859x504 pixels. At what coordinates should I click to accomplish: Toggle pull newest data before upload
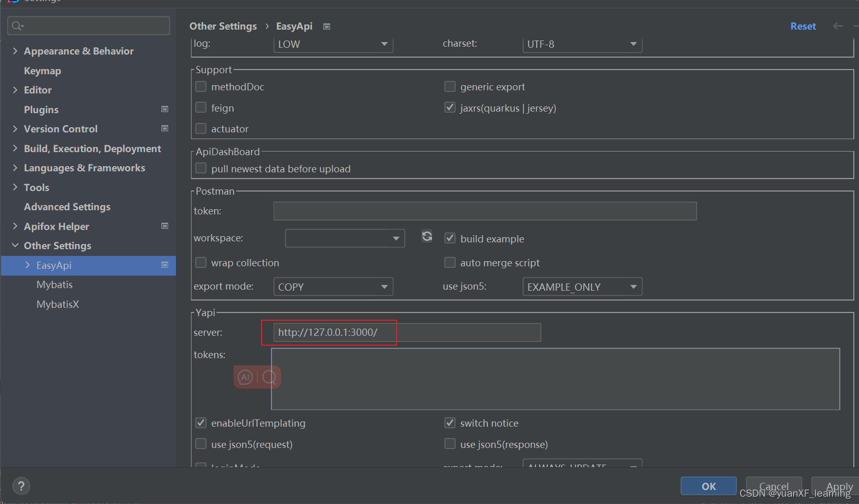tap(201, 168)
